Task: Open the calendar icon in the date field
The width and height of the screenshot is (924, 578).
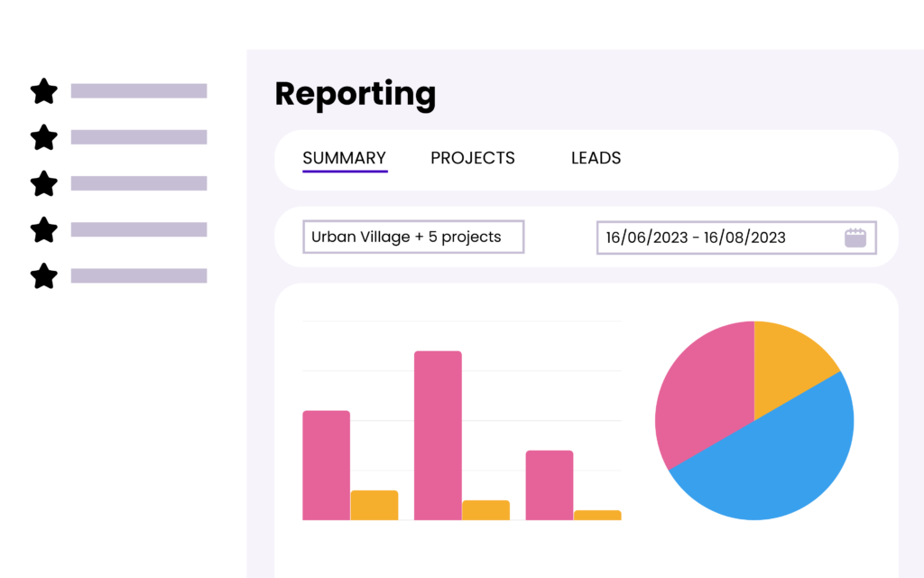Action: click(x=855, y=238)
